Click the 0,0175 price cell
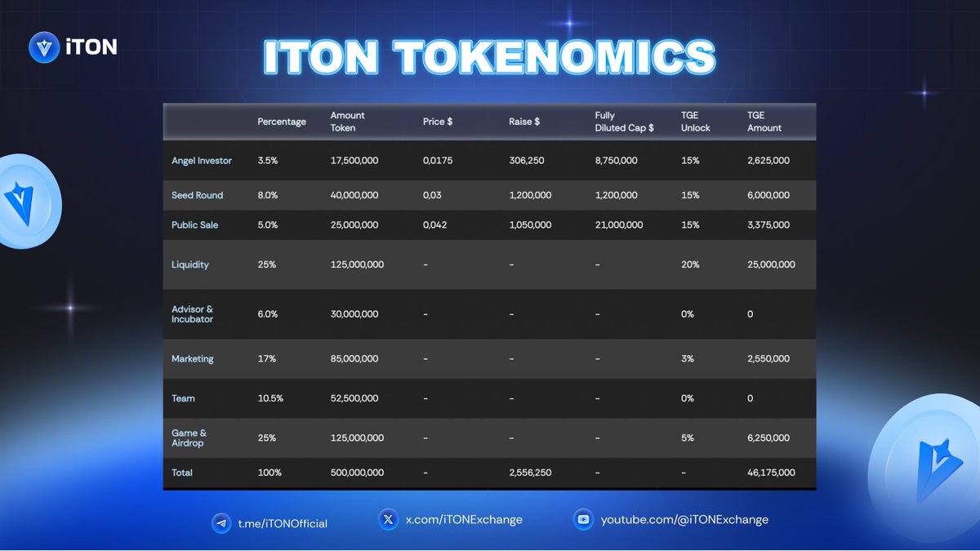980x551 pixels. [439, 161]
